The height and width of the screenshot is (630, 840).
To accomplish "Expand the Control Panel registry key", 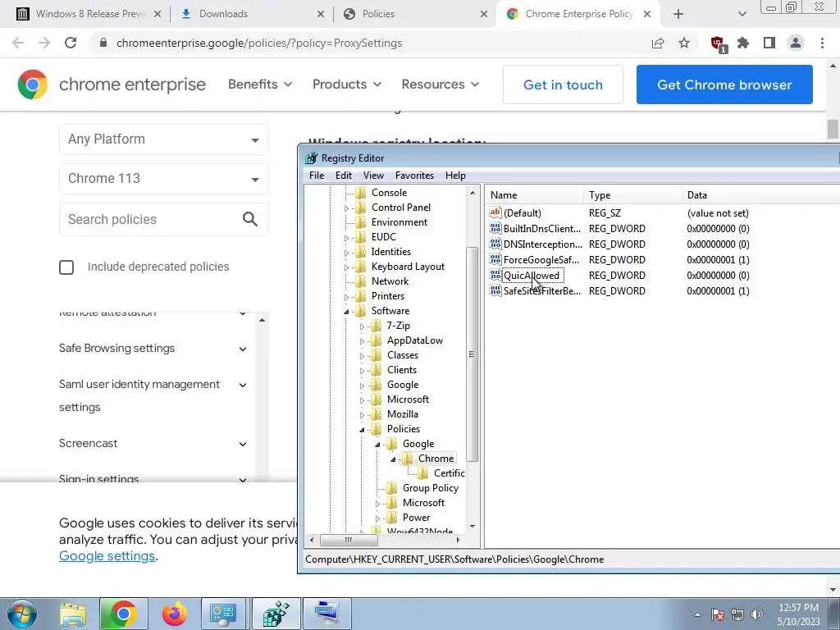I will click(x=347, y=208).
